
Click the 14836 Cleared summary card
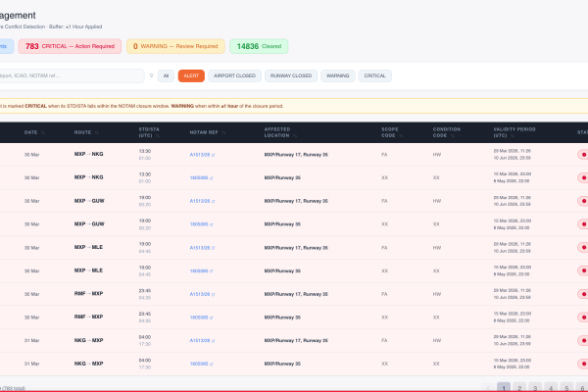(x=261, y=46)
